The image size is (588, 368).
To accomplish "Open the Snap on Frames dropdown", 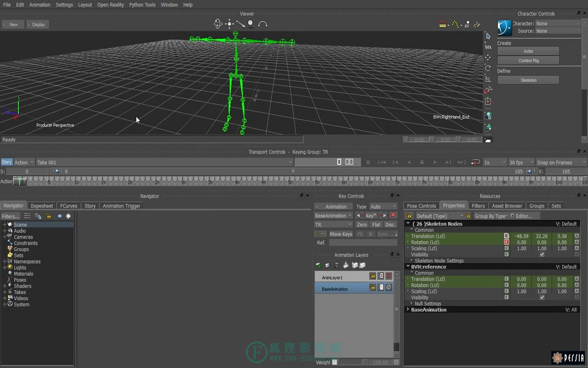I will [561, 162].
